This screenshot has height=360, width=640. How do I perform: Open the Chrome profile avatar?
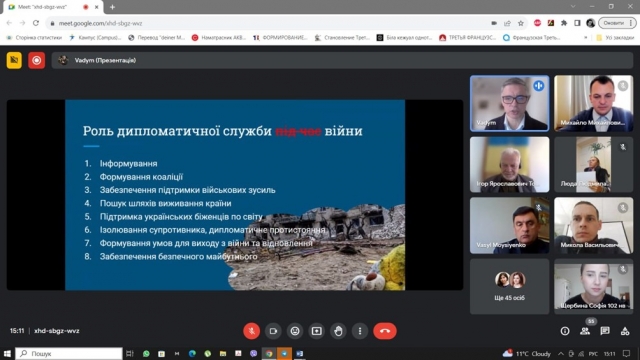590,23
